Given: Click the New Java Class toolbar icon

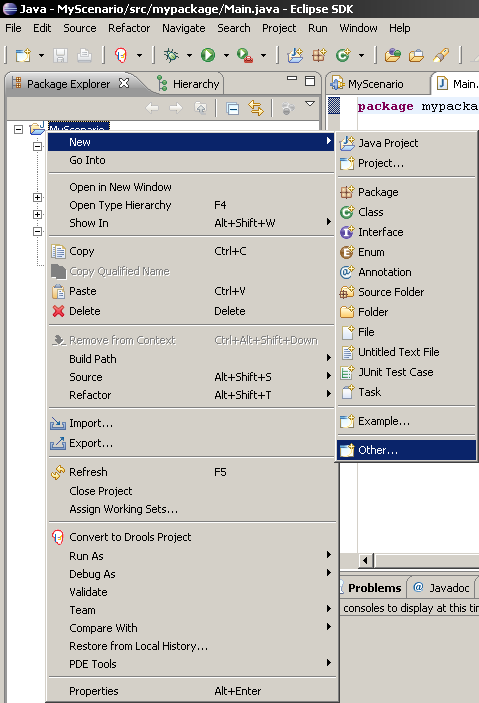Looking at the screenshot, I should point(343,55).
